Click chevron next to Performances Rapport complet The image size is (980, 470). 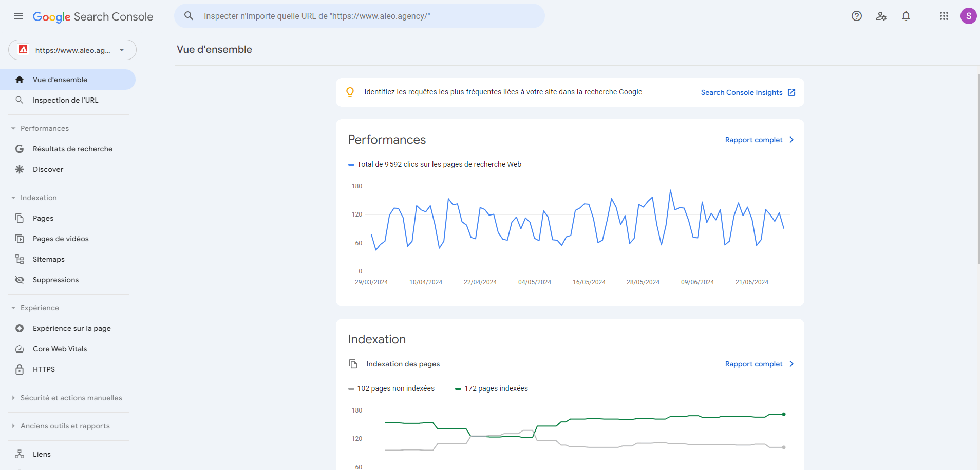tap(791, 140)
